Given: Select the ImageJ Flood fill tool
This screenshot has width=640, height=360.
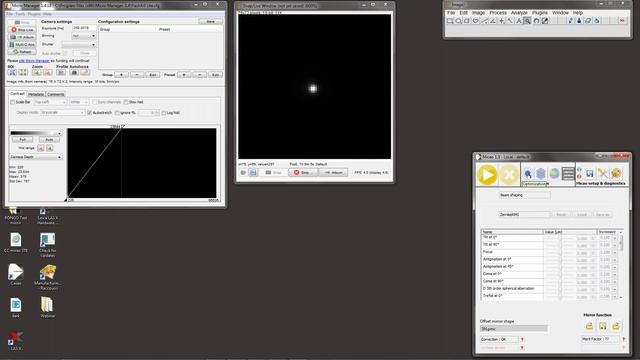Looking at the screenshot, I should click(597, 20).
